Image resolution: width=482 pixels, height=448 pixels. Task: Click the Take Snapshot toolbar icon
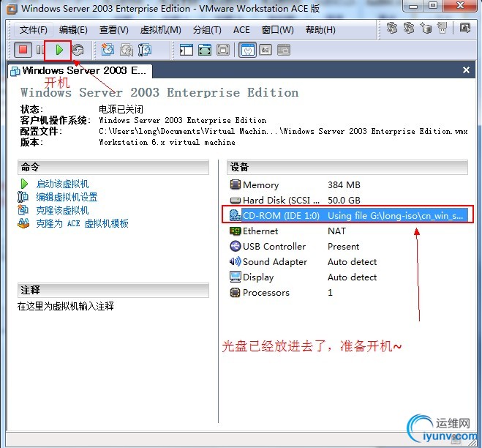tap(108, 50)
